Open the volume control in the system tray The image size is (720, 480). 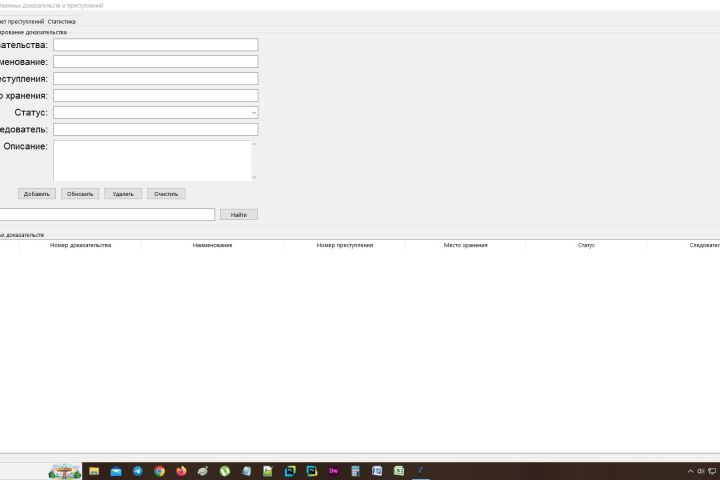(701, 471)
